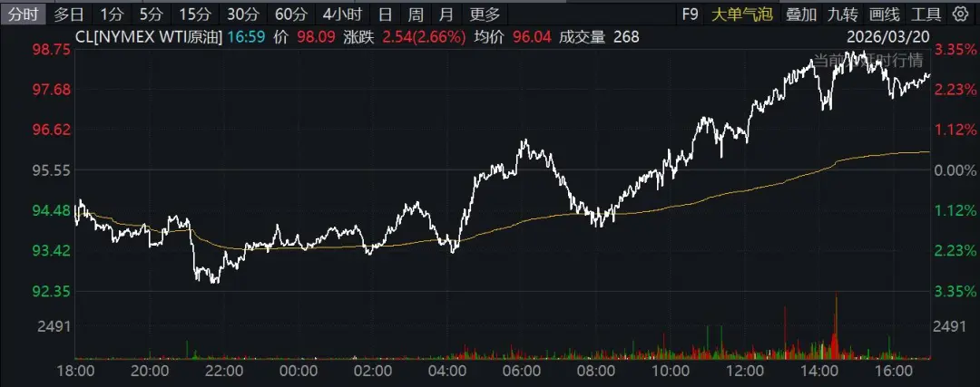Choose the 5分 timeframe
This screenshot has height=387, width=980.
pos(150,14)
